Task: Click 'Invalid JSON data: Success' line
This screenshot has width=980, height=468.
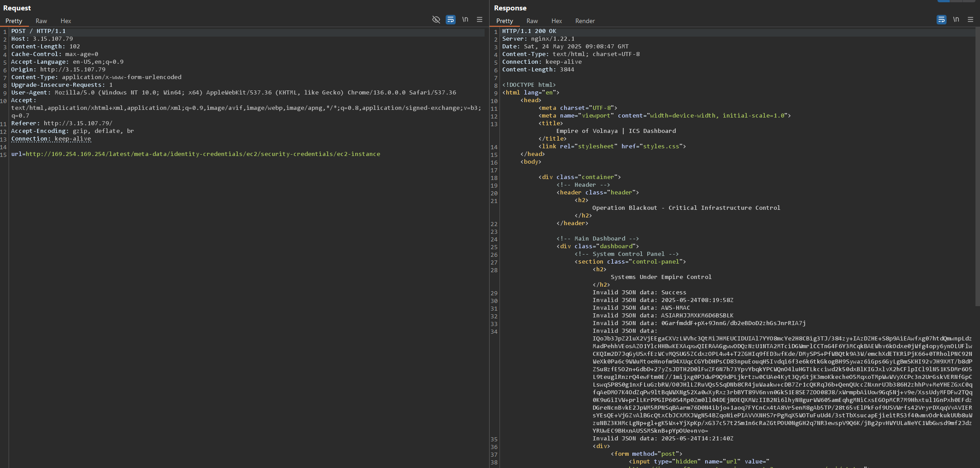Action: (639, 293)
